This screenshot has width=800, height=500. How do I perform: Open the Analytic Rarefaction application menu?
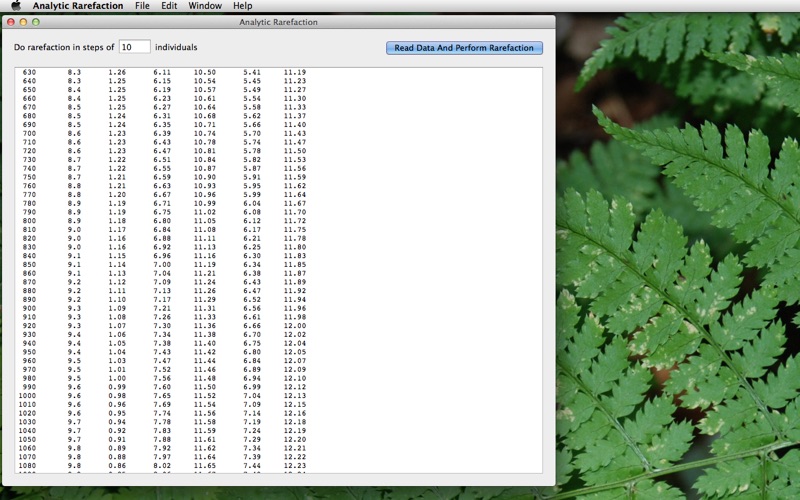pos(78,6)
